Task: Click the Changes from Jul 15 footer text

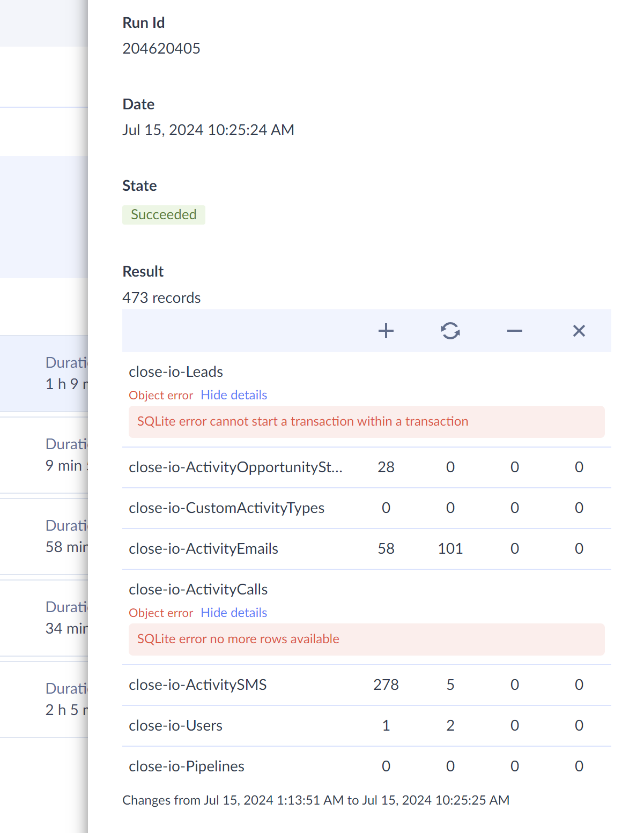Action: (x=316, y=800)
